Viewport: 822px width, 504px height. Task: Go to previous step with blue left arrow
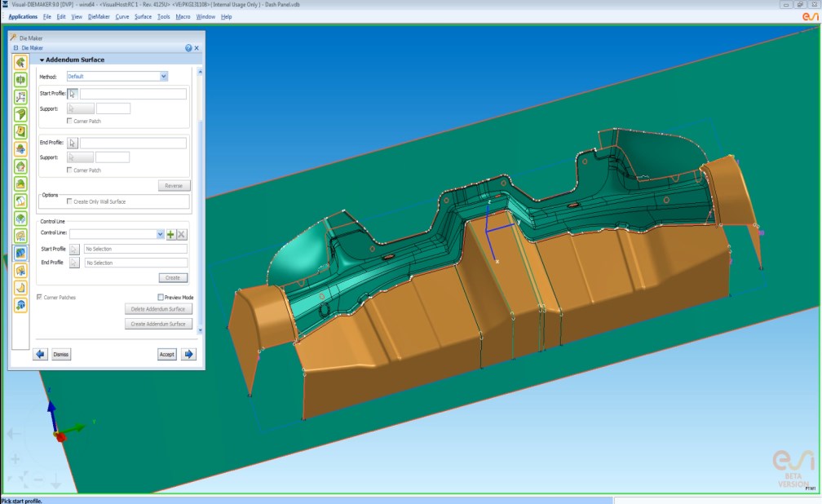tap(40, 354)
